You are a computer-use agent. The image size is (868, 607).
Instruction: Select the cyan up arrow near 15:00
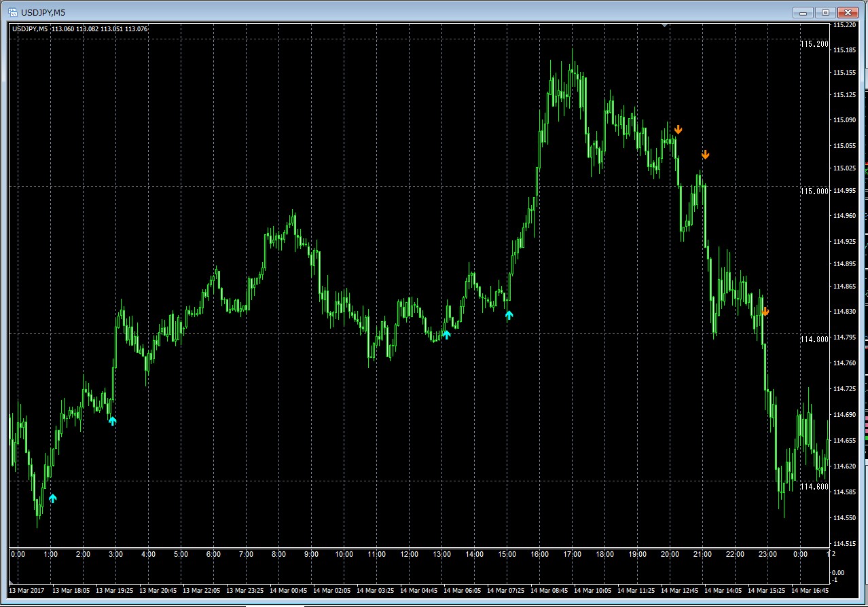point(509,315)
